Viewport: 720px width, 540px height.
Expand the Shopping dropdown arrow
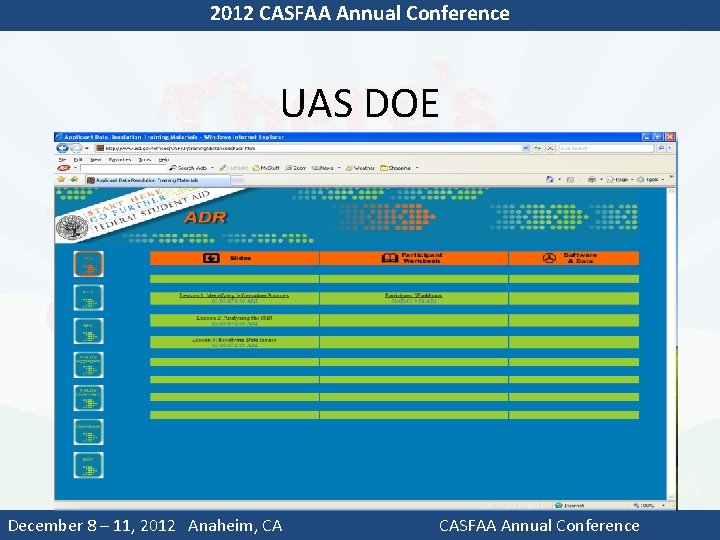pyautogui.click(x=417, y=168)
